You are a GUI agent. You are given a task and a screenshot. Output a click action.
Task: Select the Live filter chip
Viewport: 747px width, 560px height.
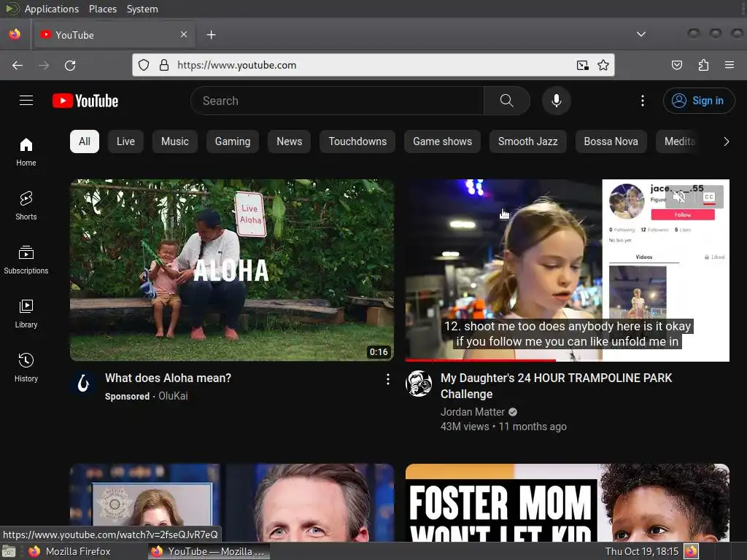[125, 141]
